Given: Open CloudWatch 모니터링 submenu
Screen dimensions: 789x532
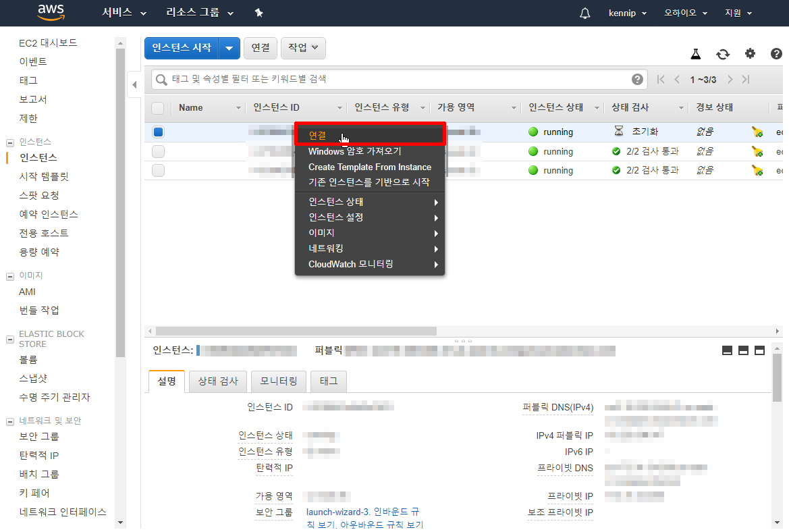Looking at the screenshot, I should coord(370,264).
